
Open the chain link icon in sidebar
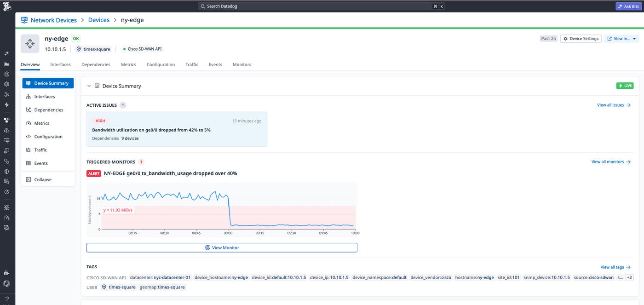point(6,161)
